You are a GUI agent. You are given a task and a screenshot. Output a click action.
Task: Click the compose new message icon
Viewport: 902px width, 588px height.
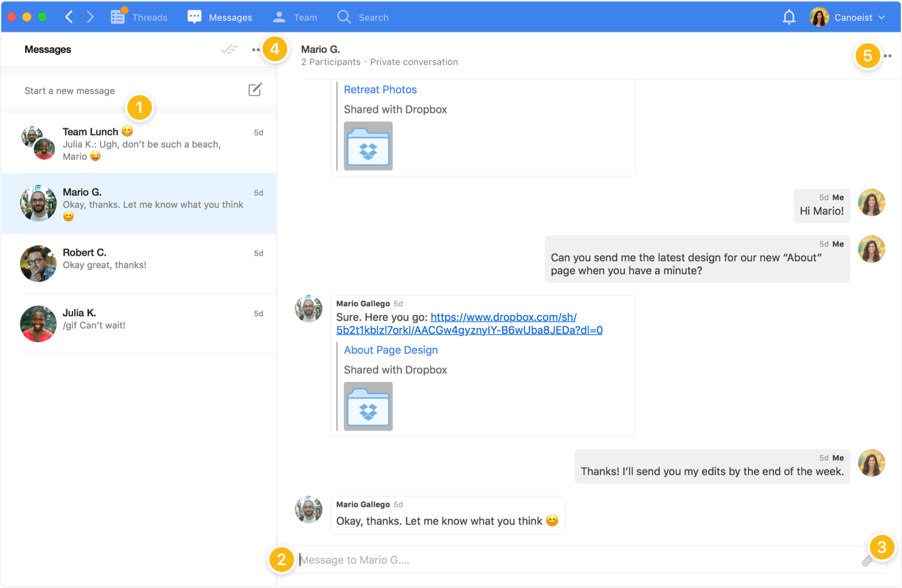[x=255, y=90]
